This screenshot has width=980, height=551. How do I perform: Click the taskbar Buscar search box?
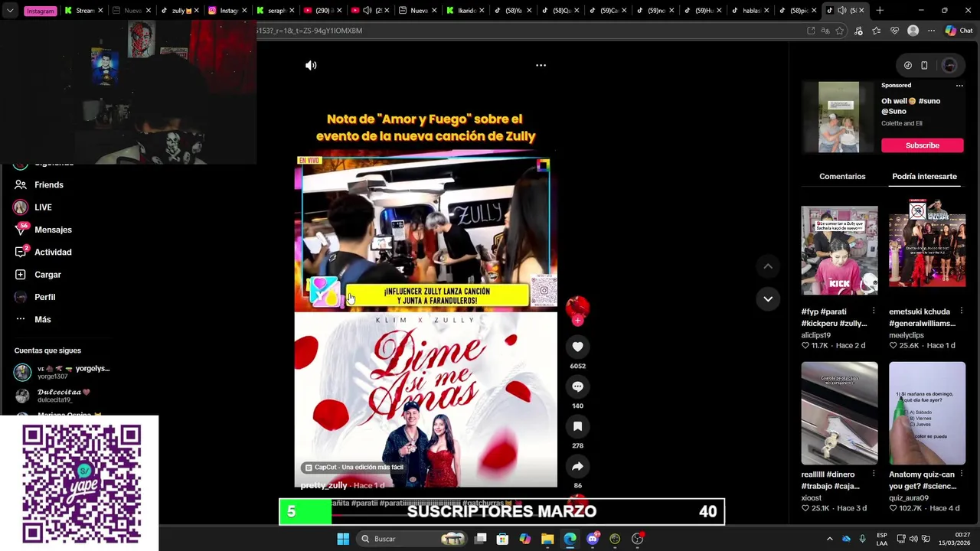[x=411, y=539]
